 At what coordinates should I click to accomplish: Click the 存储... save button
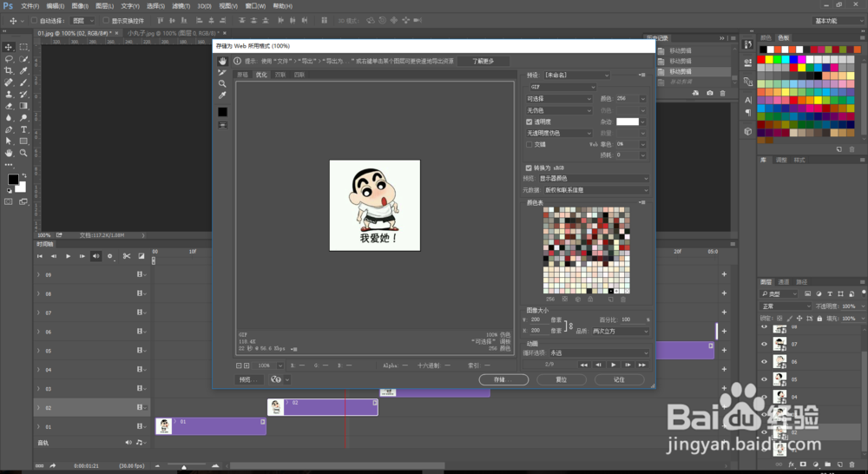pos(503,380)
